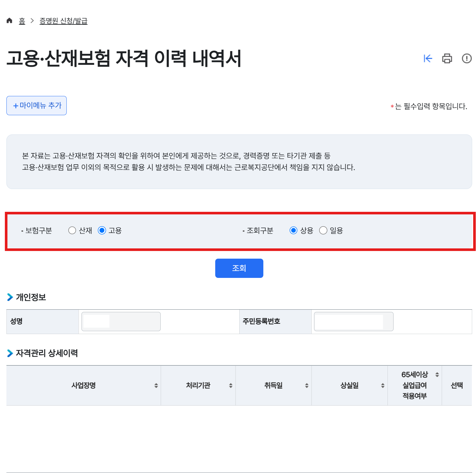476x473 pixels.
Task: Click the 자격관리 상세이력 section heading
Action: click(47, 353)
